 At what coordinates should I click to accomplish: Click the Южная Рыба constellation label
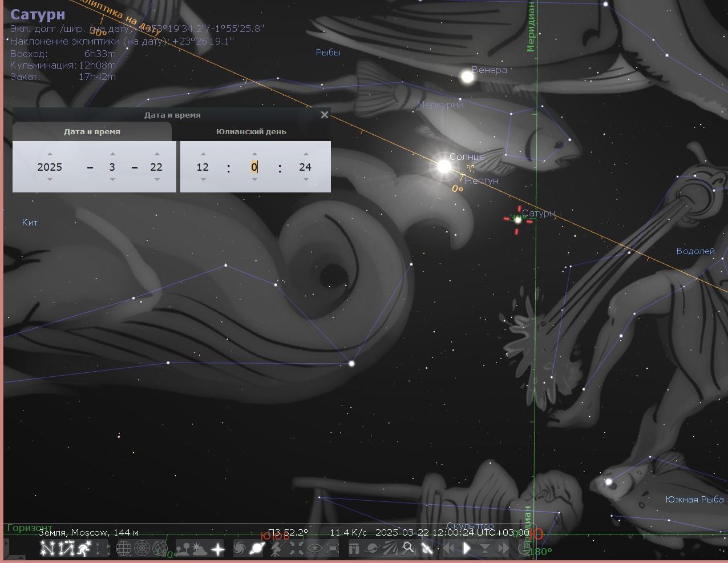[694, 500]
